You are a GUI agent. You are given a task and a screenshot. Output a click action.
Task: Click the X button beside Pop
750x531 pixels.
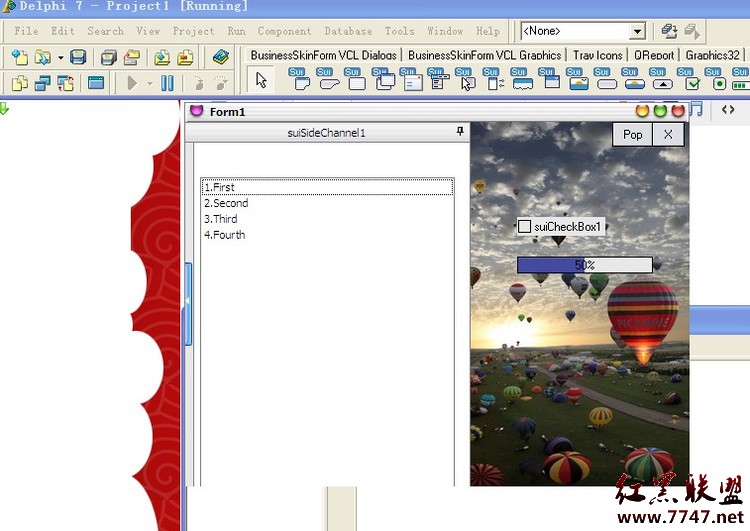coord(668,134)
